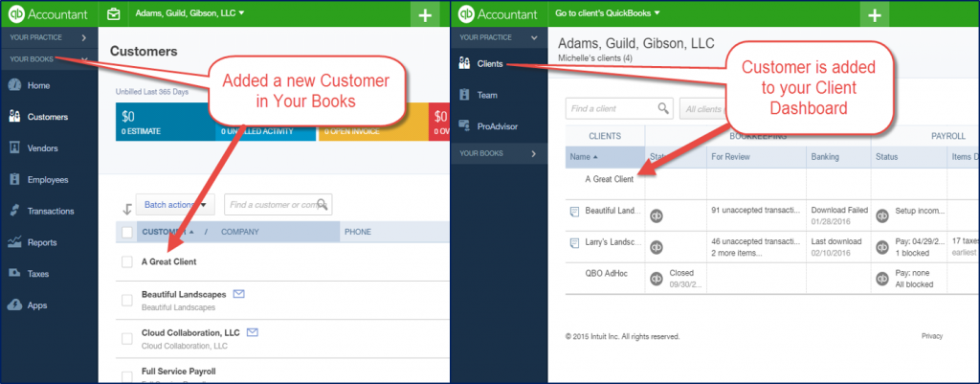Open the Batch actions dropdown

point(175,205)
